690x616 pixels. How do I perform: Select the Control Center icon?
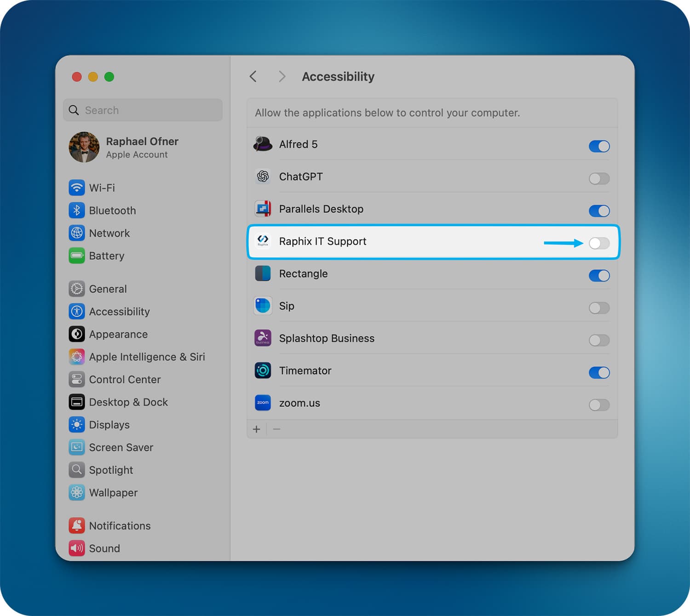pyautogui.click(x=77, y=379)
